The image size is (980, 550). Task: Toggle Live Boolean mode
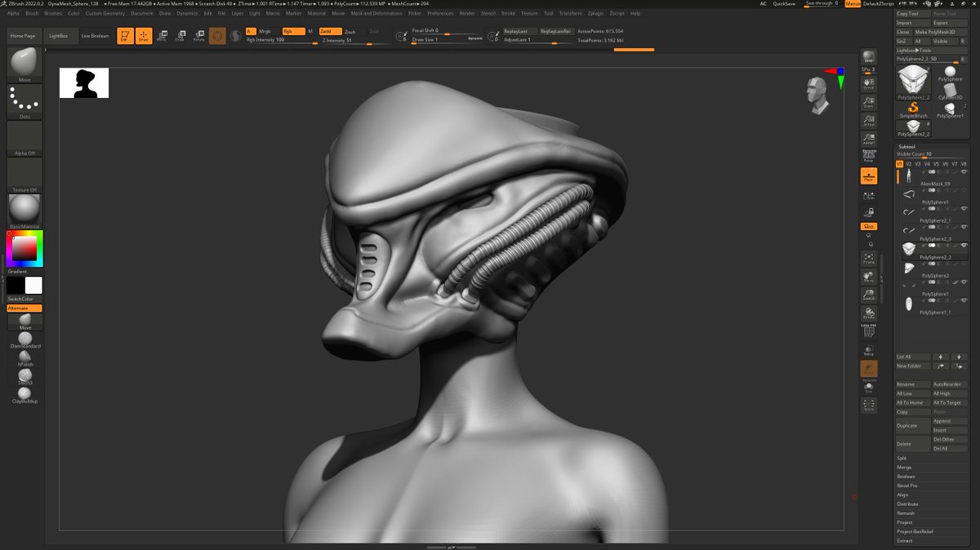95,36
